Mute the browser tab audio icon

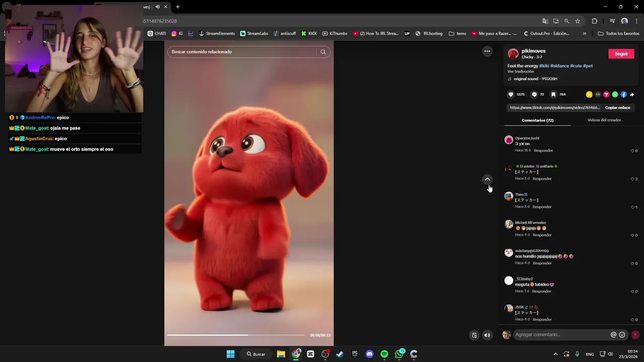pyautogui.click(x=157, y=7)
